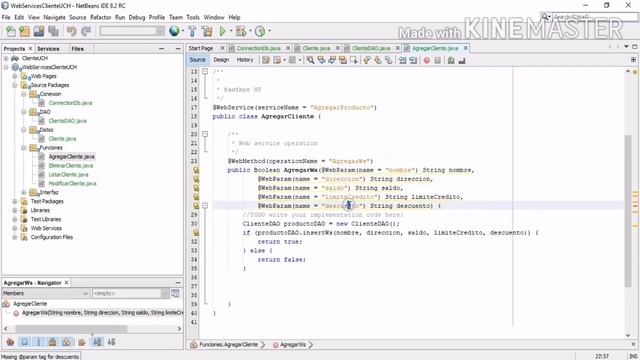Image resolution: width=640 pixels, height=360 pixels.
Task: Click the Search input field
Action: pos(595,17)
